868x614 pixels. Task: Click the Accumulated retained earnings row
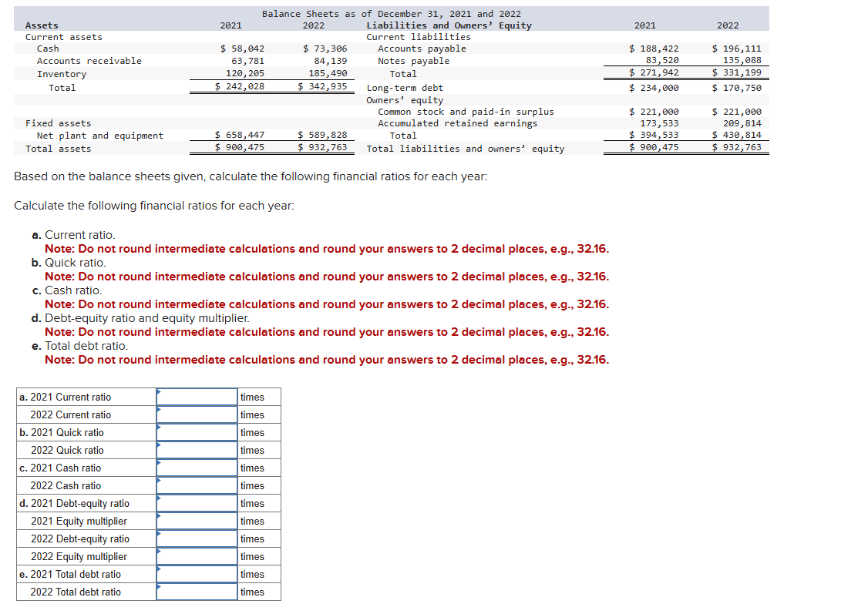tap(459, 122)
